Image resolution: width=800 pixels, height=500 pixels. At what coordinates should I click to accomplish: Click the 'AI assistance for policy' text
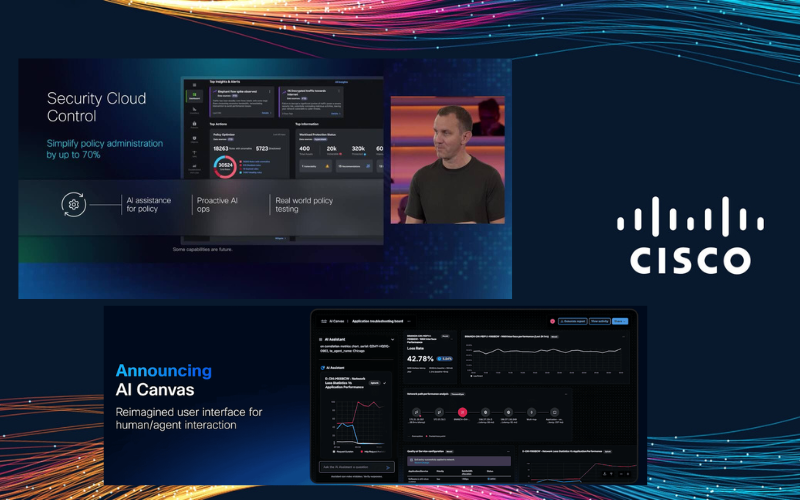pyautogui.click(x=148, y=205)
